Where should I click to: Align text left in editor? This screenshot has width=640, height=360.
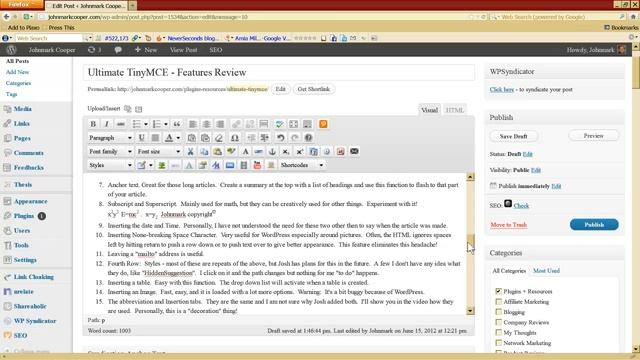point(193,124)
